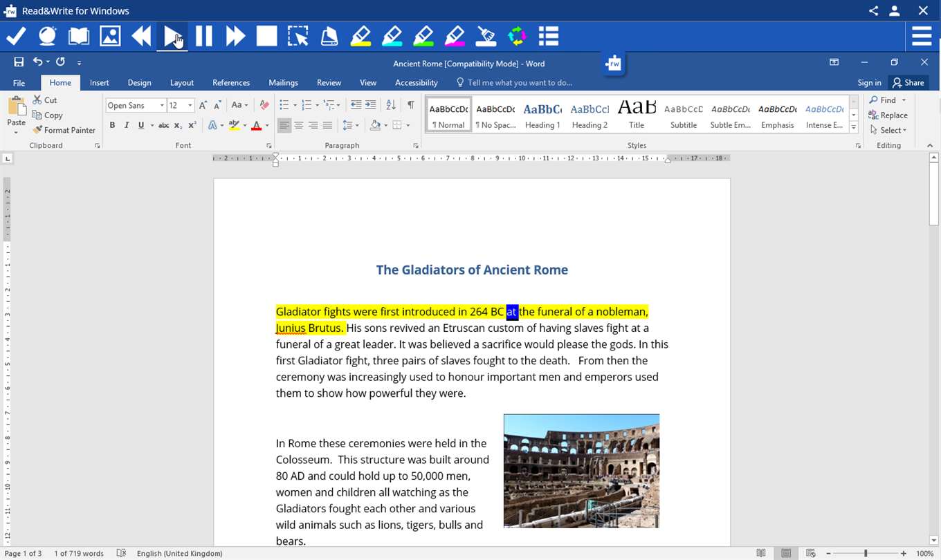
Task: Open the Layout ribbon tab
Action: (182, 82)
